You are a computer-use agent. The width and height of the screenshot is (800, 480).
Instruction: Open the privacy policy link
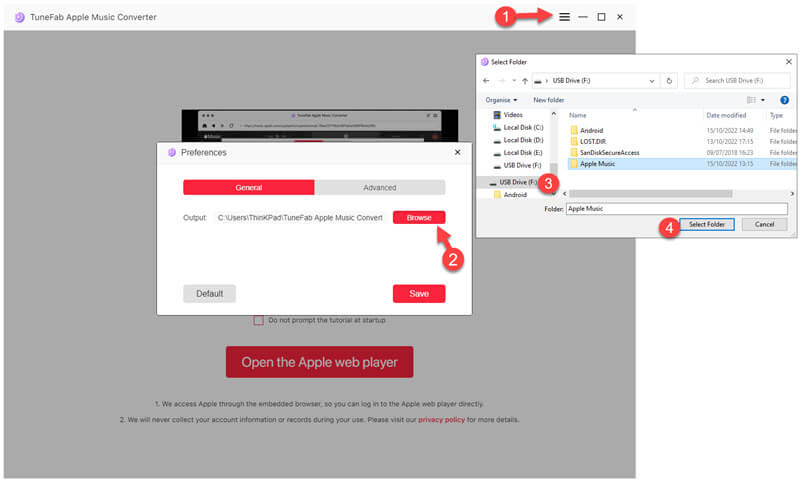tap(441, 420)
